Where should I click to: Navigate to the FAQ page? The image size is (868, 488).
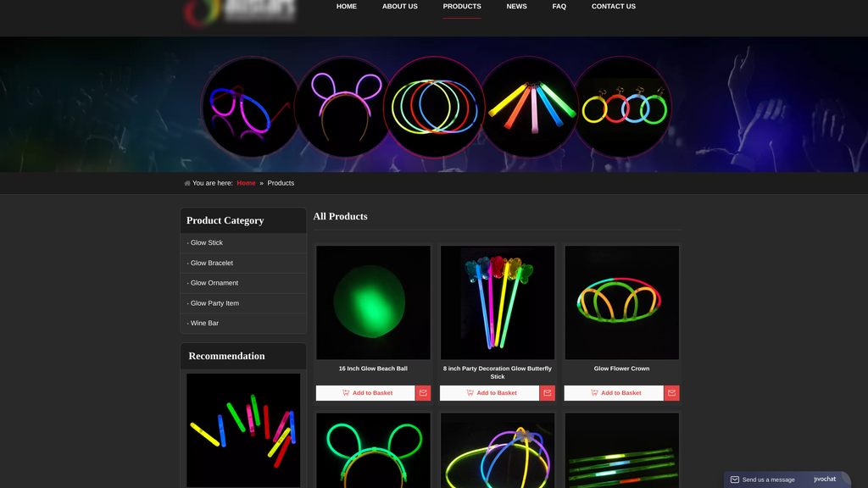[x=559, y=7]
